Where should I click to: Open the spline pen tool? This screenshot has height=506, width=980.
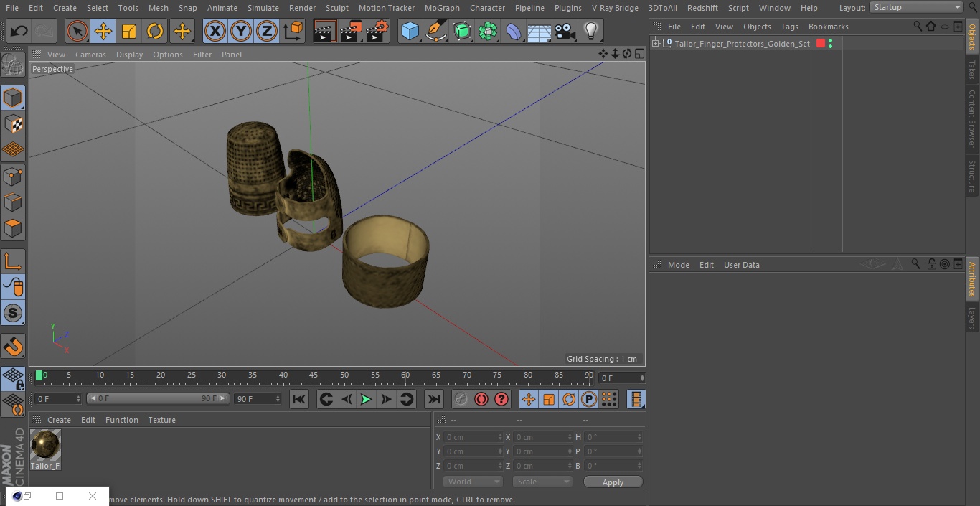(x=435, y=31)
